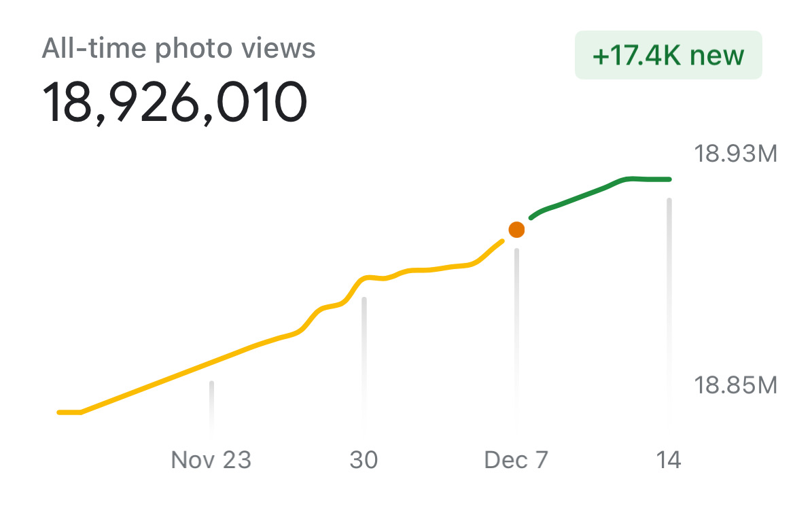Click the vertical gridline above the "14" label
Viewport: 795px width, 532px height.
(669, 306)
